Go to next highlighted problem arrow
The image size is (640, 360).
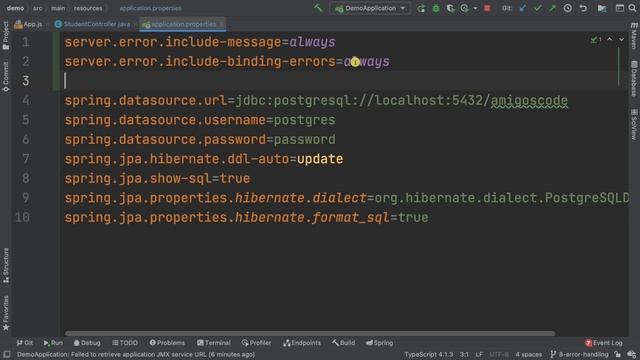pyautogui.click(x=621, y=40)
